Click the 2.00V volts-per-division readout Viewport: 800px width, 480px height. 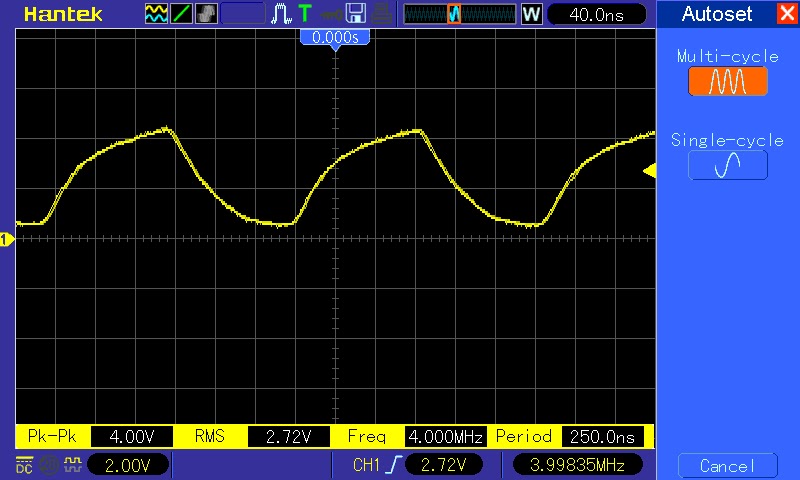pos(128,465)
